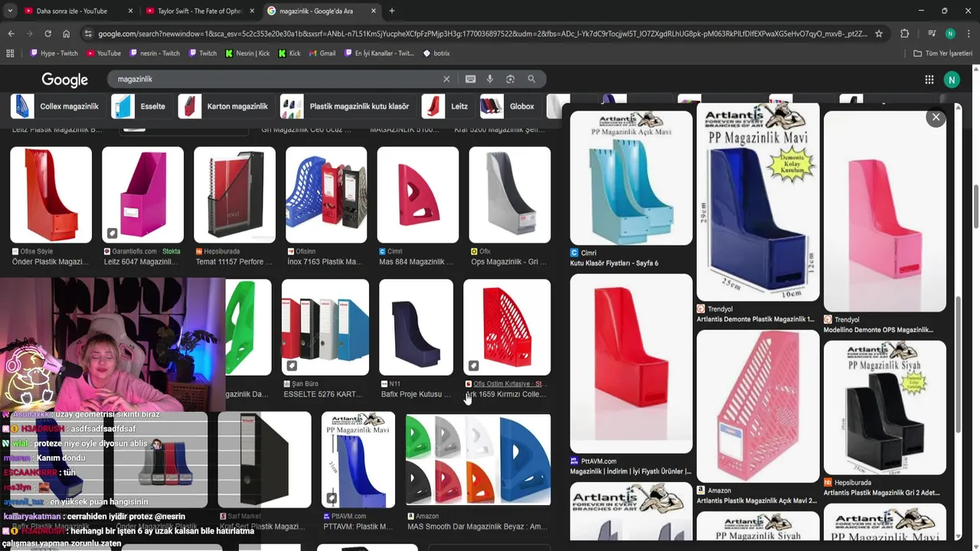
Task: Filter by Leitz chip
Action: (x=446, y=106)
